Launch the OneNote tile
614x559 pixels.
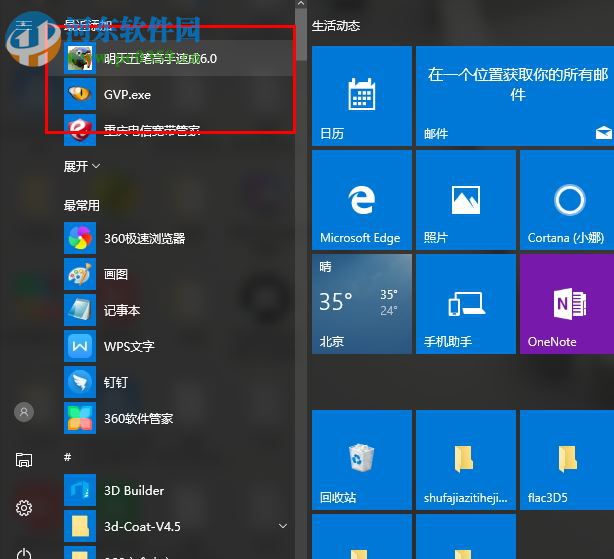pyautogui.click(x=567, y=304)
